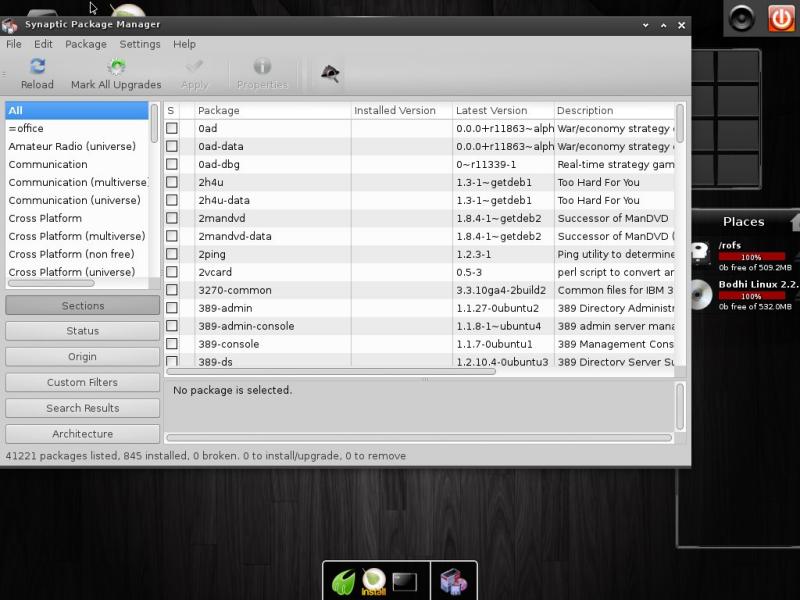Select the =office section
The width and height of the screenshot is (800, 600).
click(77, 128)
